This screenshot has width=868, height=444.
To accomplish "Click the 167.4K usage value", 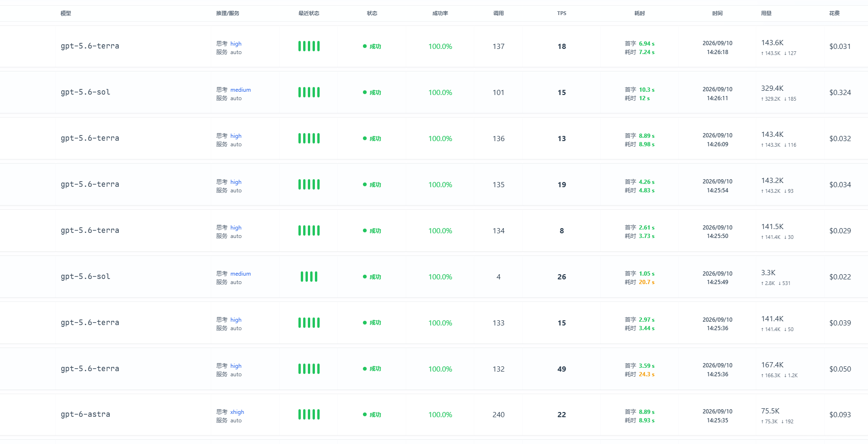I will click(x=772, y=365).
